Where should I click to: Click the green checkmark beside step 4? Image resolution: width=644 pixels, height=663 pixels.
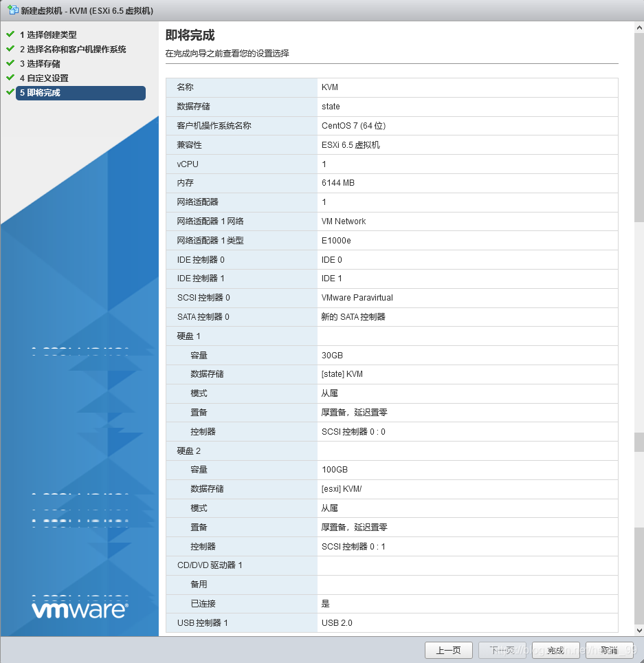(x=10, y=78)
